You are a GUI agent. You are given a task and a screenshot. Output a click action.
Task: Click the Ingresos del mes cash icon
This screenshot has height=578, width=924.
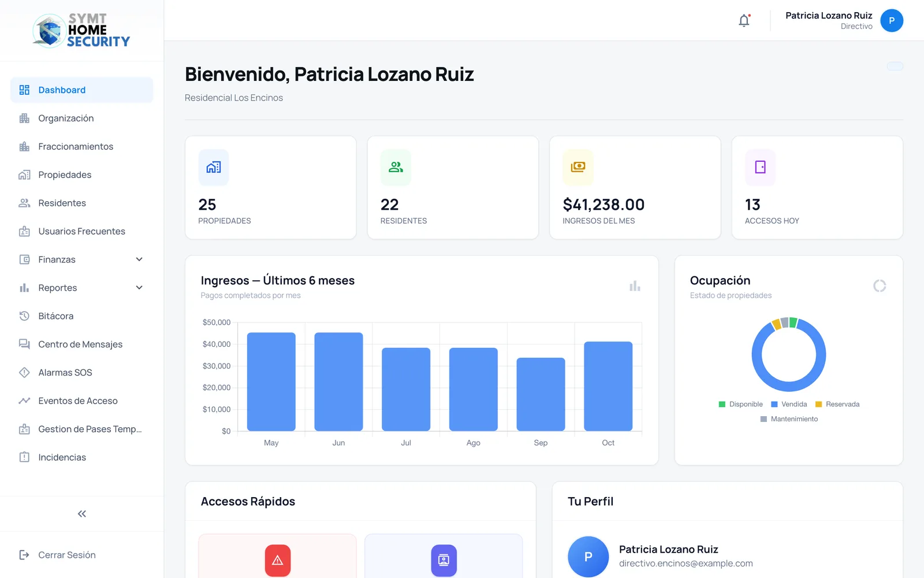(578, 167)
